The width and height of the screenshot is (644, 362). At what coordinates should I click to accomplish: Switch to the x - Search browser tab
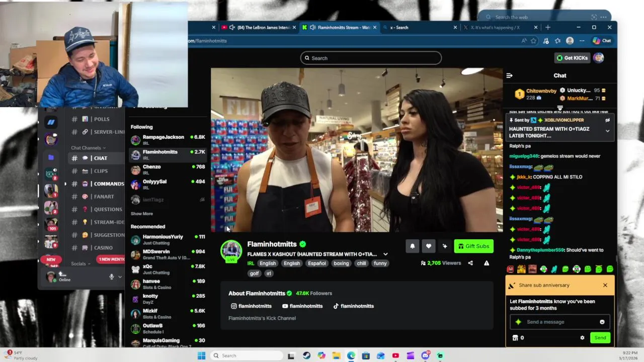(x=419, y=28)
